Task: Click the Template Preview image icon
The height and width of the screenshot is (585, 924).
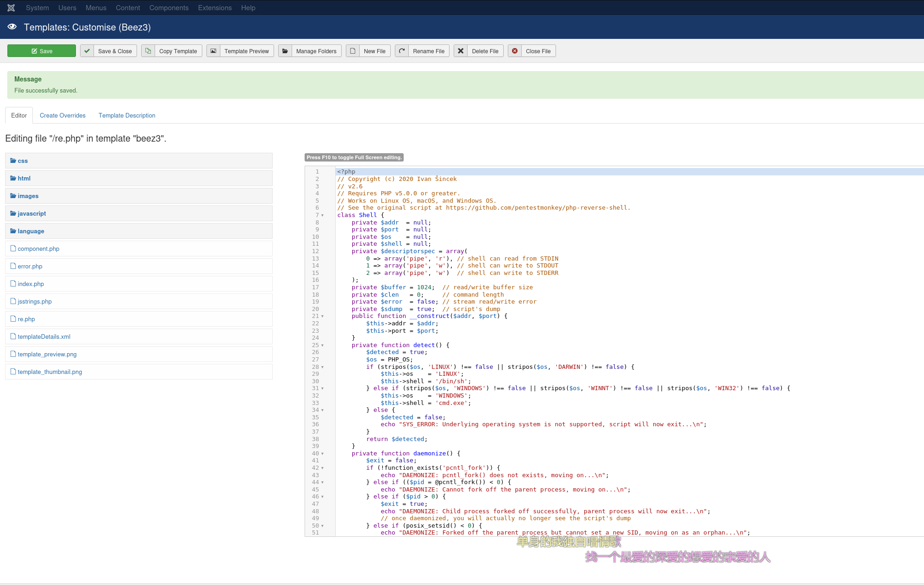Action: (213, 51)
